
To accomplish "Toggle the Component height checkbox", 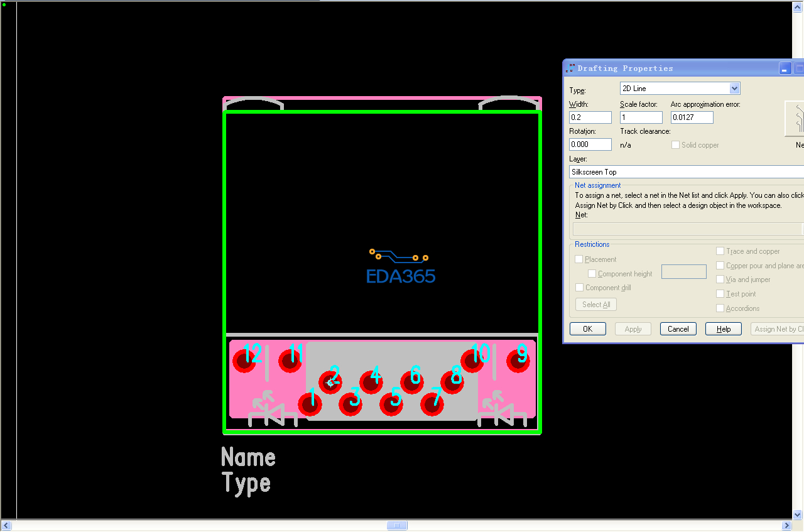I will coord(592,274).
